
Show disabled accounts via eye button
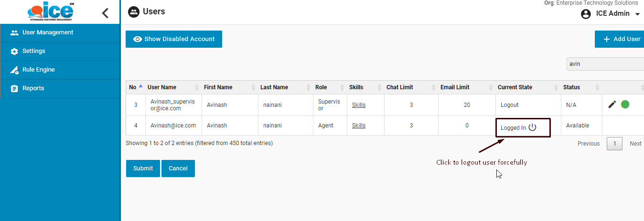174,39
